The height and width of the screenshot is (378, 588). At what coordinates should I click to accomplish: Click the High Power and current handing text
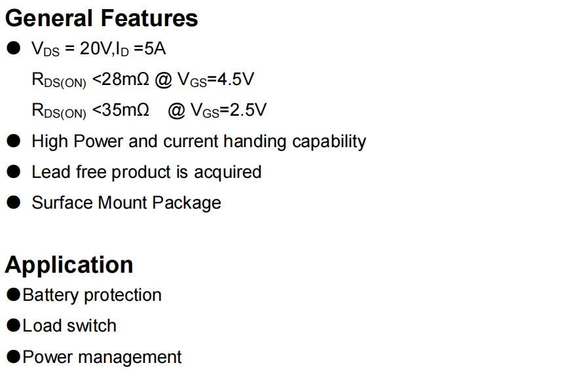(198, 141)
